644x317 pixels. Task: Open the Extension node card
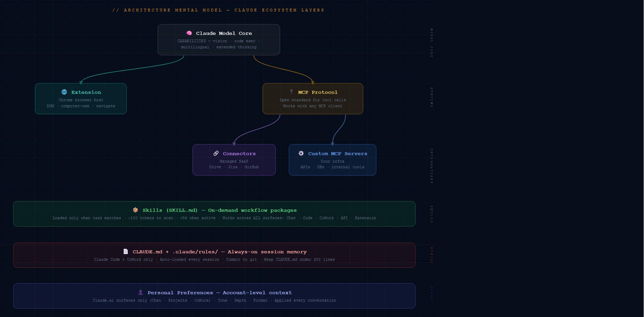pyautogui.click(x=81, y=99)
